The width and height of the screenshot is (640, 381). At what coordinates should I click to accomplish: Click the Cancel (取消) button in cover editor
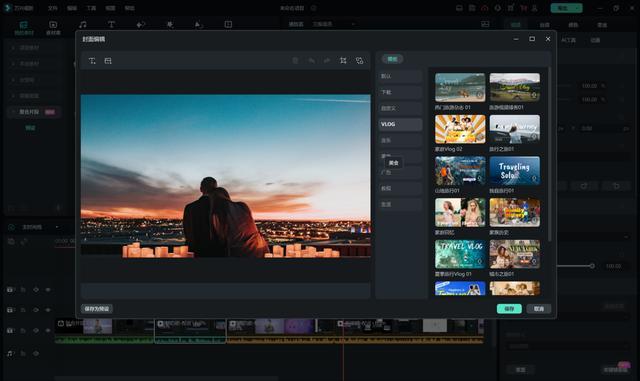pos(539,309)
